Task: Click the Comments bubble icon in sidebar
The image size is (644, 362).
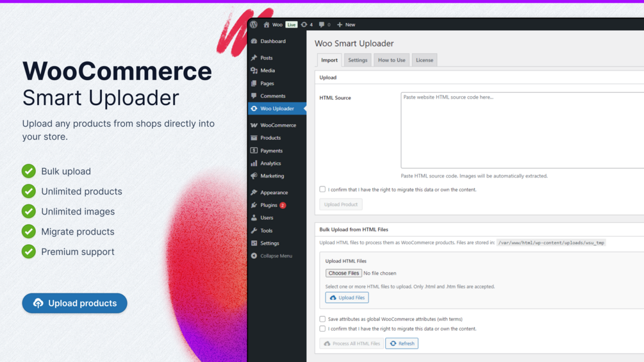Action: coord(254,95)
